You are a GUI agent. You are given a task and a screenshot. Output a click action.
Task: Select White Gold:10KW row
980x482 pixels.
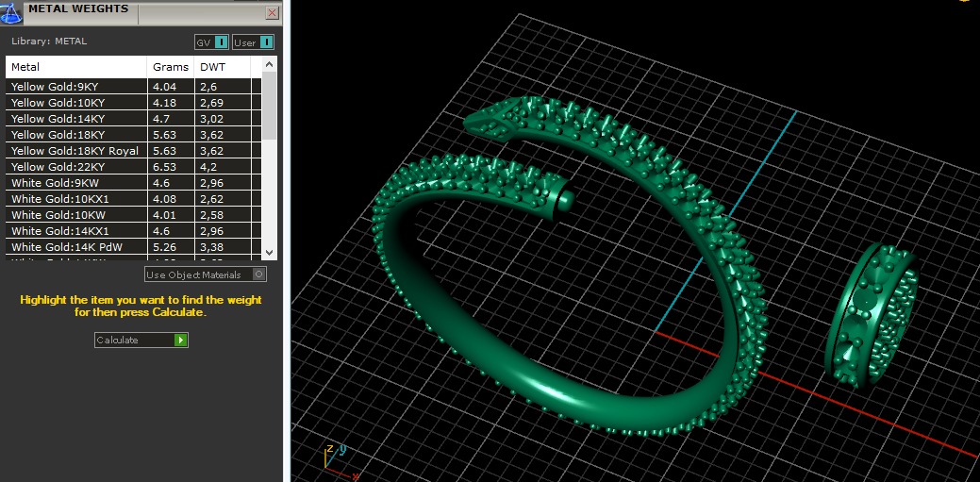coord(133,215)
